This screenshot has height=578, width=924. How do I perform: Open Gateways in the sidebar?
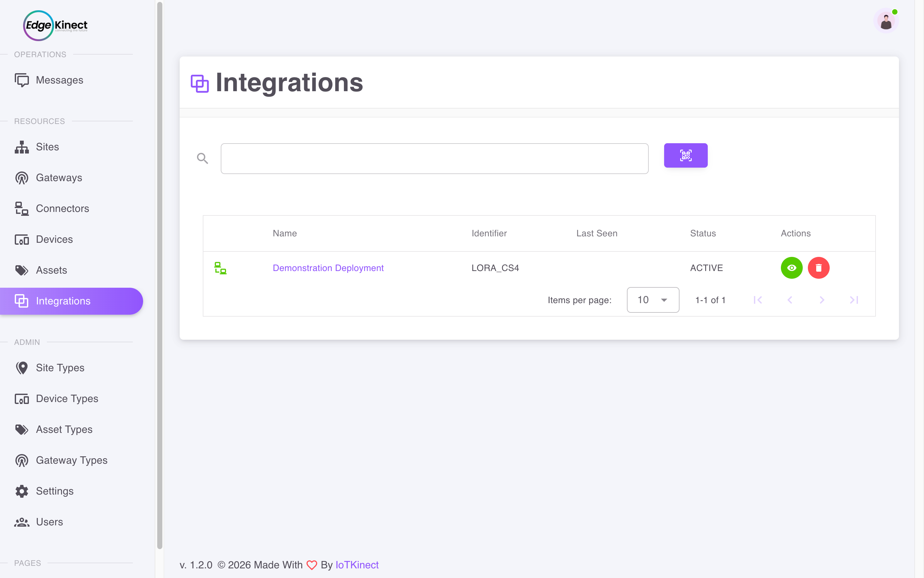pyautogui.click(x=72, y=178)
